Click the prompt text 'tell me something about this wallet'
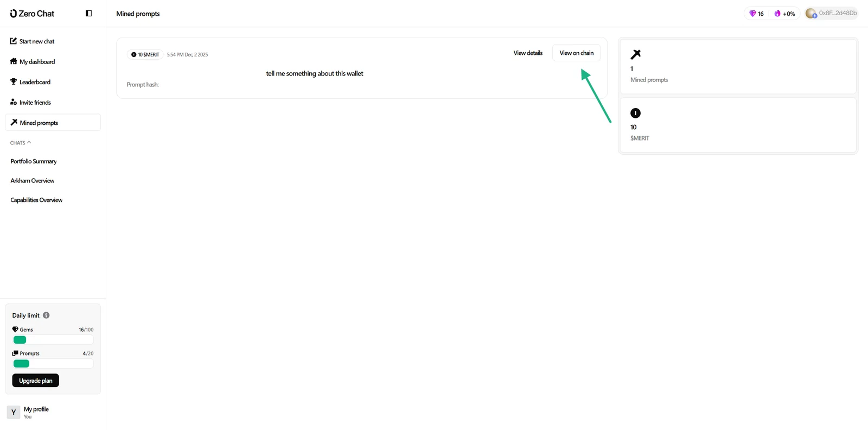 pos(315,73)
